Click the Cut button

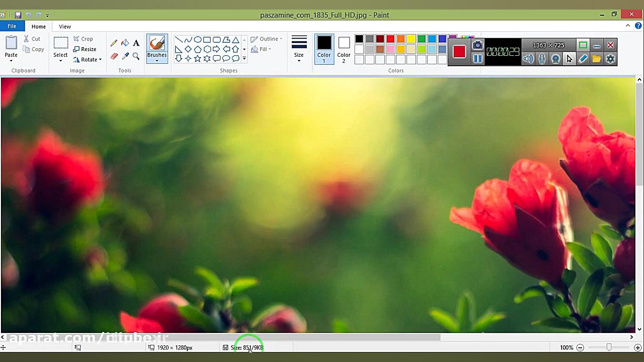point(32,39)
